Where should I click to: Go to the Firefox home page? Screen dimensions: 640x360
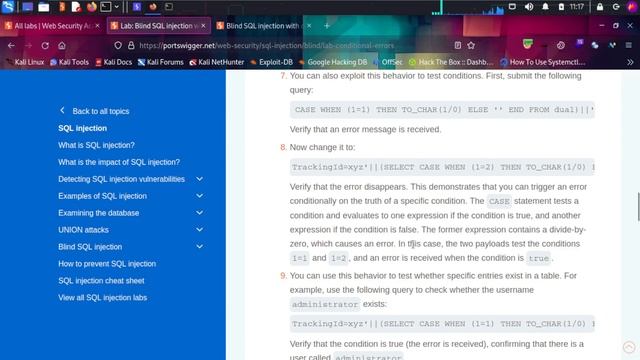[x=62, y=45]
